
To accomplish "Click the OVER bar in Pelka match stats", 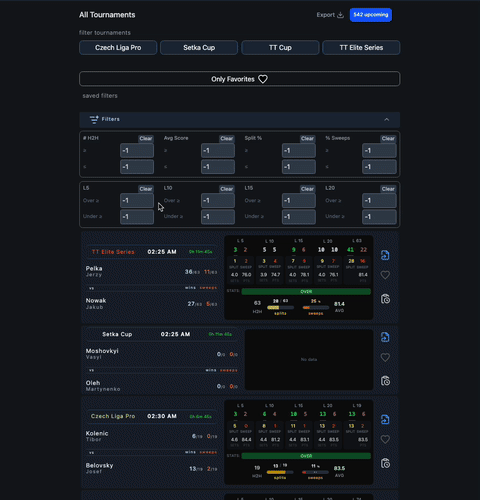I will (306, 291).
